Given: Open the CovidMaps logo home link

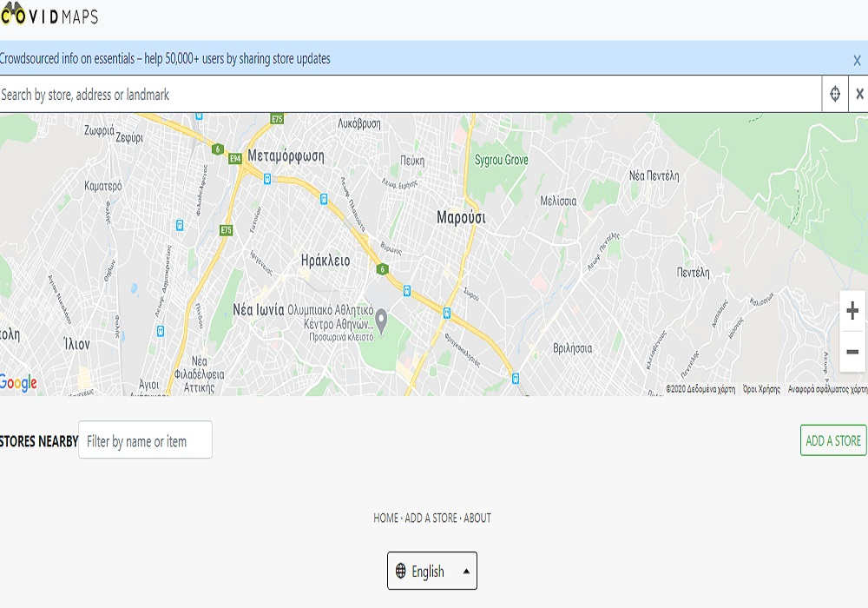Looking at the screenshot, I should pos(49,15).
